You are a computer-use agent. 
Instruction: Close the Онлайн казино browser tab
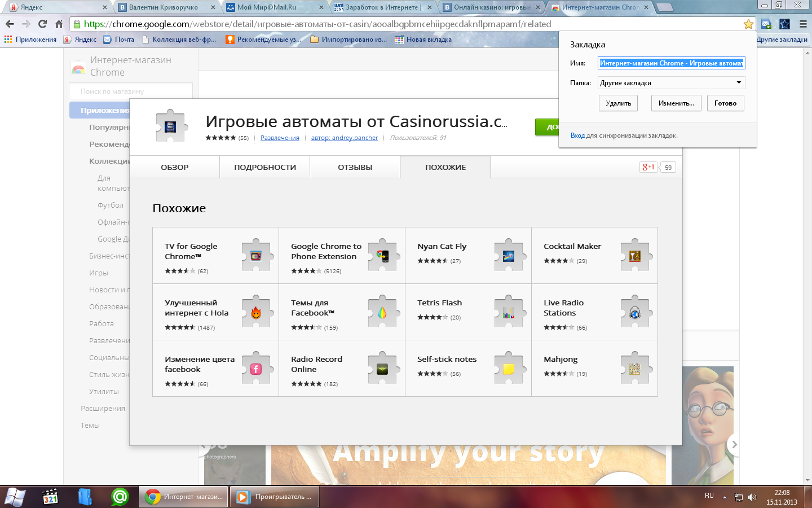click(x=537, y=7)
